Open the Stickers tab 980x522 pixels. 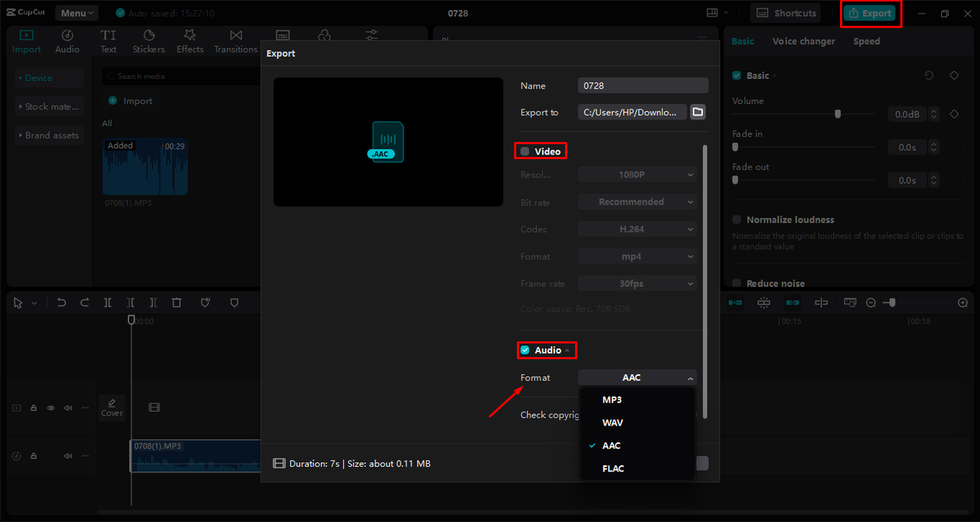coord(149,41)
